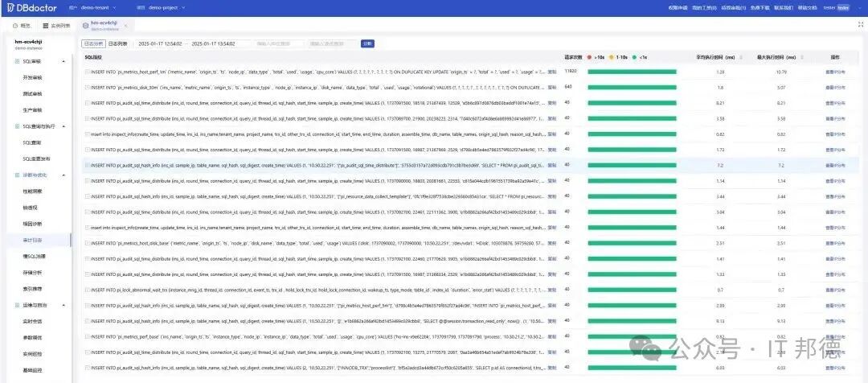The height and width of the screenshot is (383, 868).
Task: Click the blue 分析 analyze button
Action: click(367, 43)
